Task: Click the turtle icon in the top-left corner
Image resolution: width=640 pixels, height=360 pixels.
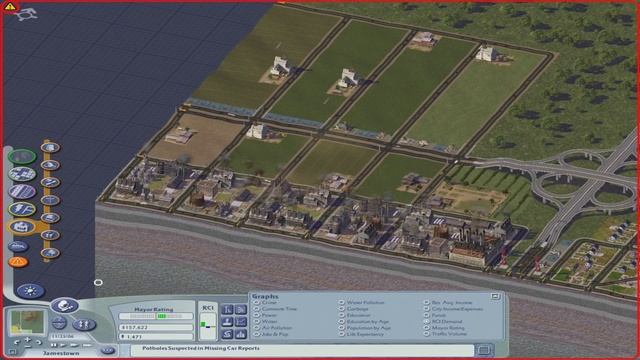Action: click(x=26, y=14)
